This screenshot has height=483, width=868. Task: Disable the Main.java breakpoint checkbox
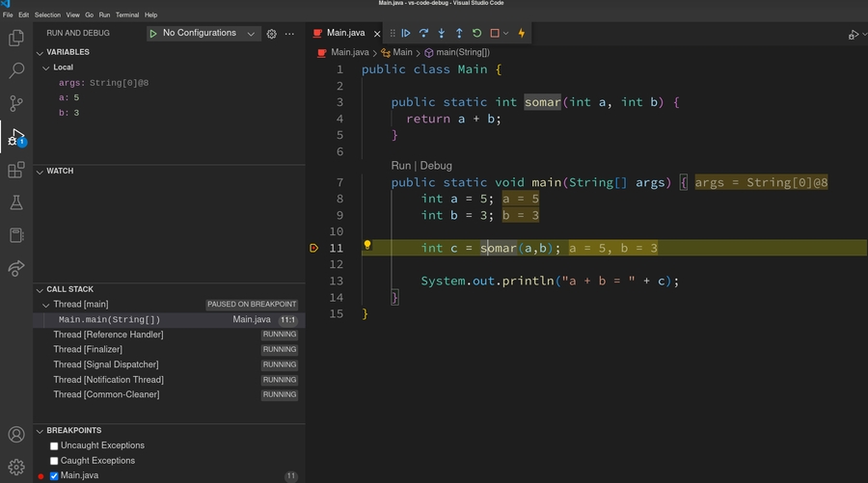tap(55, 476)
